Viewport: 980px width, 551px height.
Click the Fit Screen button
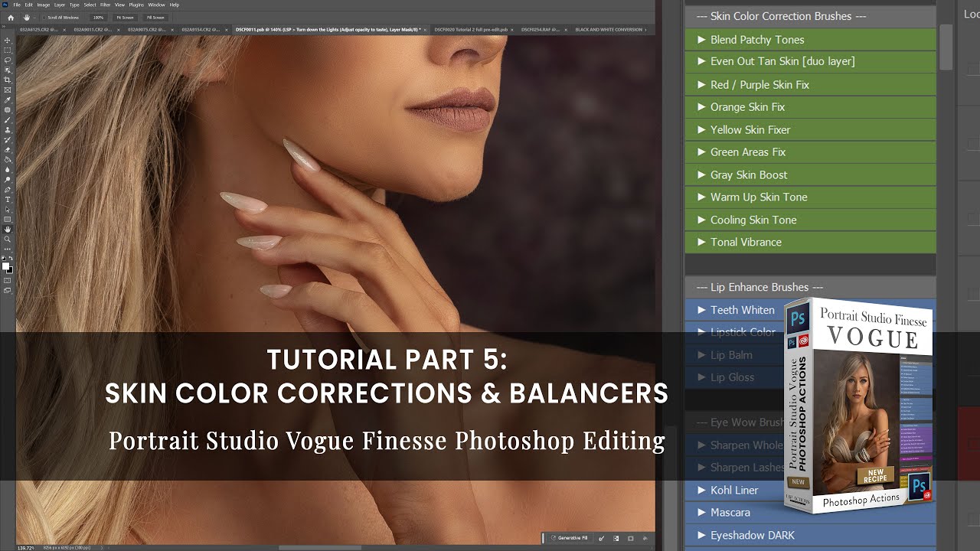[x=126, y=18]
